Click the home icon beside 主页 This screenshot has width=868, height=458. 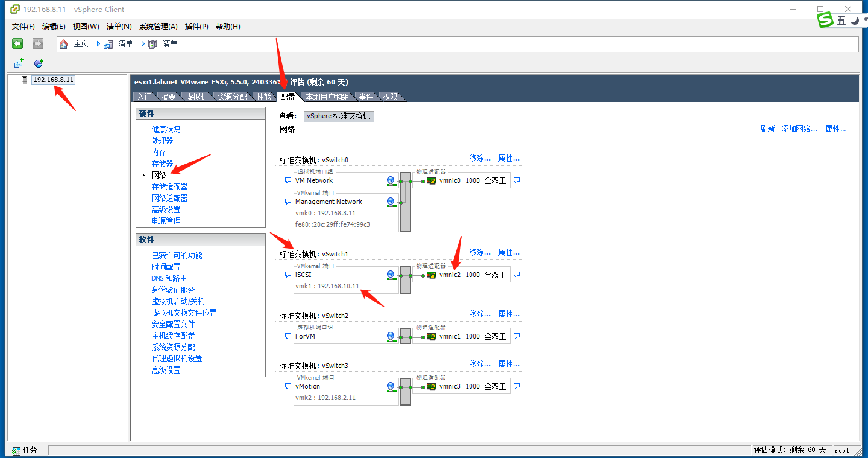pos(64,44)
